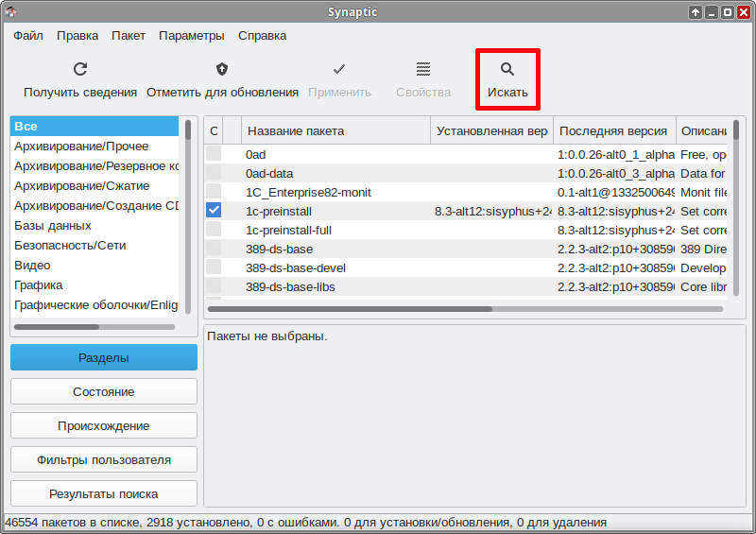The width and height of the screenshot is (756, 534).
Task: Click the Результаты поиска button
Action: pos(104,493)
